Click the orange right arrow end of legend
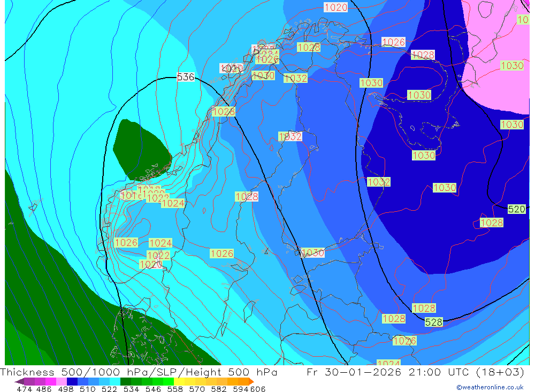Image resolution: width=535 pixels, height=392 pixels. tap(251, 381)
